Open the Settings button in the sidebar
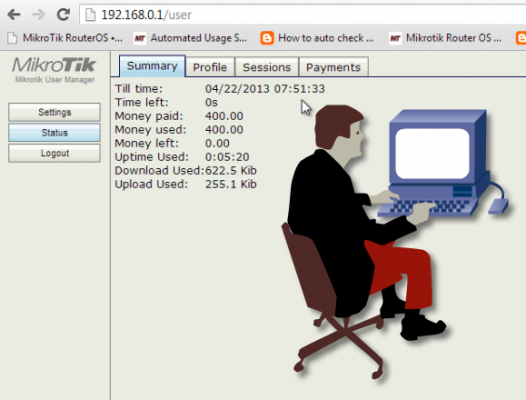This screenshot has height=400, width=526. 54,112
